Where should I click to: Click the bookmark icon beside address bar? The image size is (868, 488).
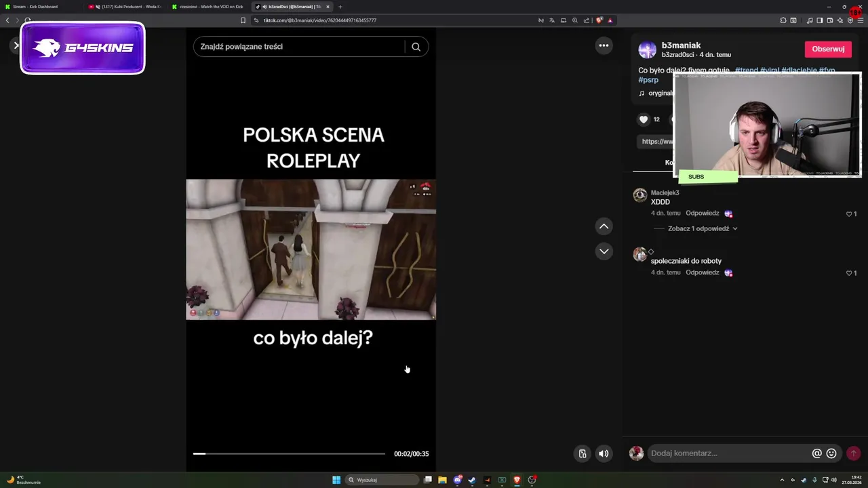243,20
